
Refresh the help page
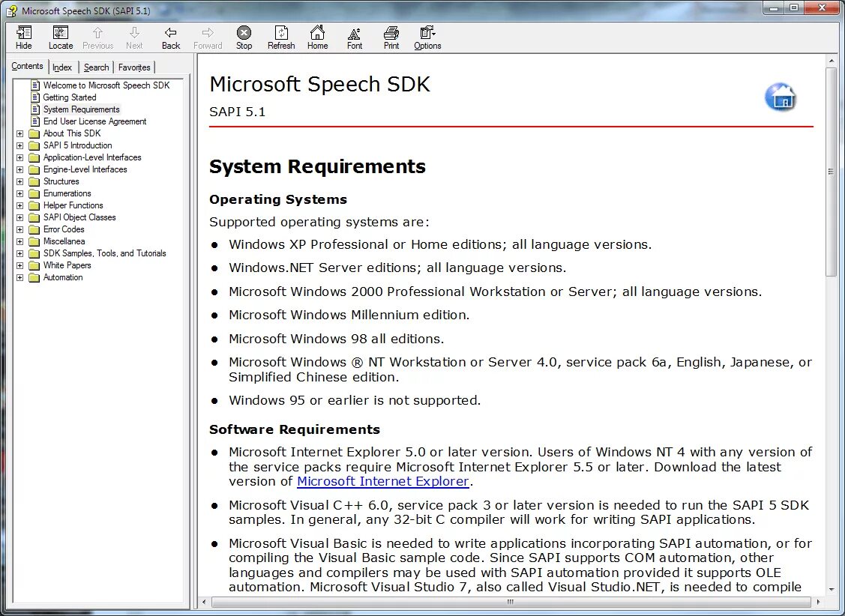(281, 37)
